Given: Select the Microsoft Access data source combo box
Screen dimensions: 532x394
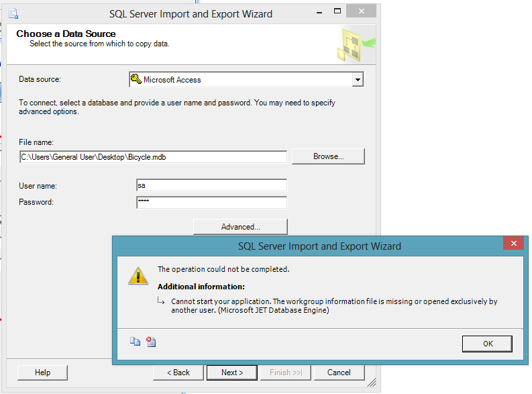Looking at the screenshot, I should point(246,79).
